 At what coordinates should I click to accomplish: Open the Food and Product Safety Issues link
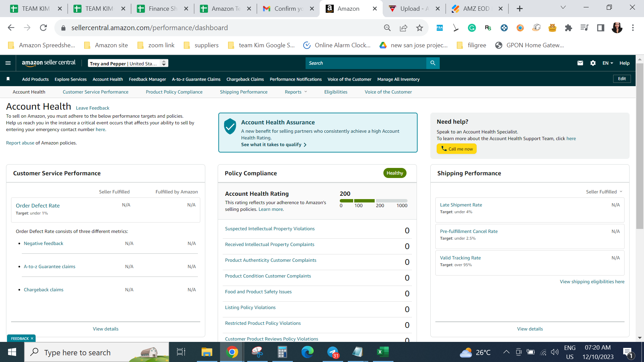pos(258,292)
